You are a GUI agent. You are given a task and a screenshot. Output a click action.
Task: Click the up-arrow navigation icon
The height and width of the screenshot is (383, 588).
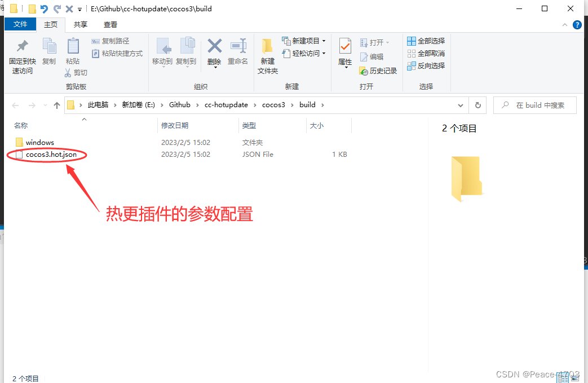click(56, 105)
